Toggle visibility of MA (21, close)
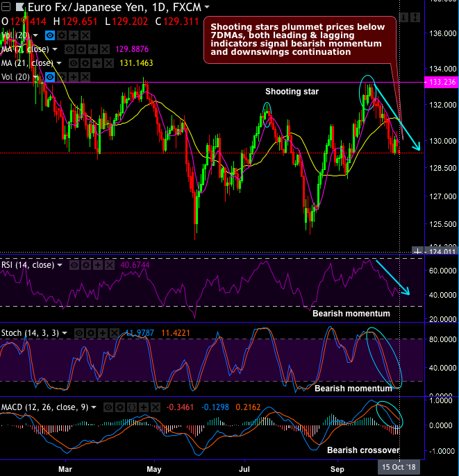The width and height of the screenshot is (459, 476). [74, 63]
